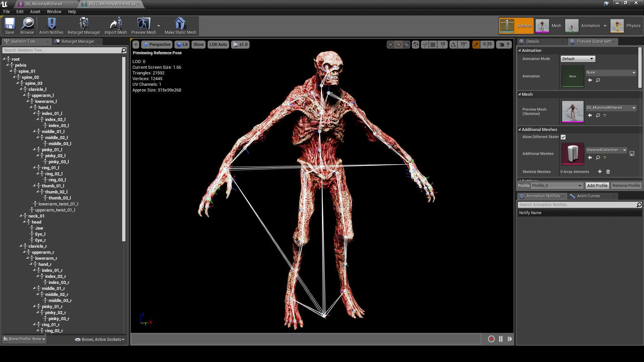Open the surface snapping options icon
This screenshot has height=362, width=644.
(425, 45)
